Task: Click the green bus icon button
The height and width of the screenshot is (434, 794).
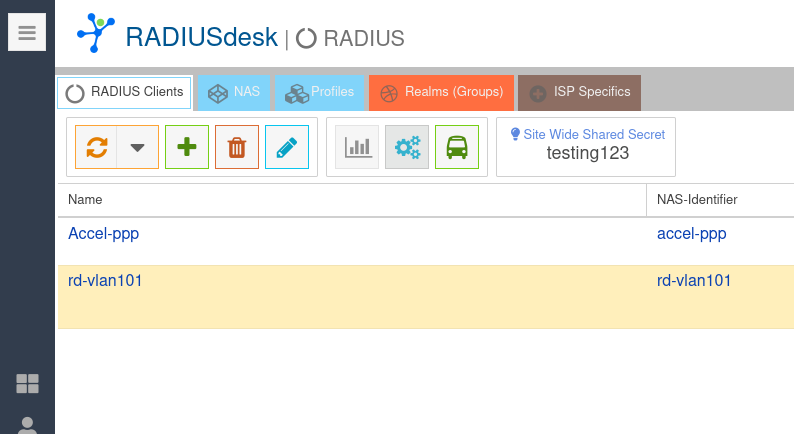Action: pyautogui.click(x=457, y=147)
